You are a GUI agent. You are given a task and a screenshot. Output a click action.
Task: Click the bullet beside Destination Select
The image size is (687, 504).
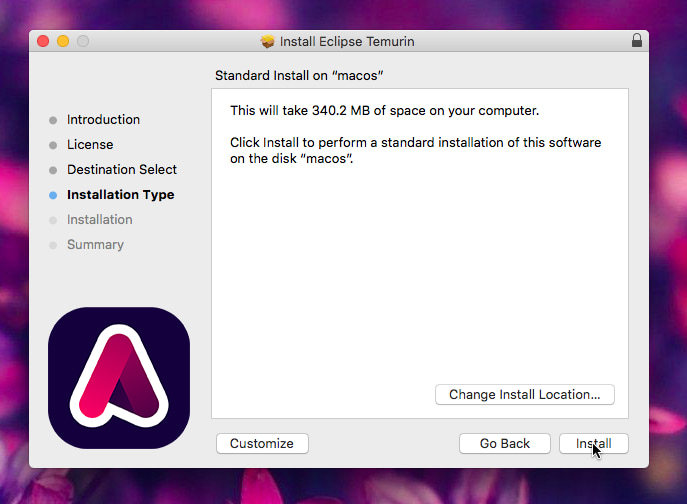pyautogui.click(x=53, y=170)
